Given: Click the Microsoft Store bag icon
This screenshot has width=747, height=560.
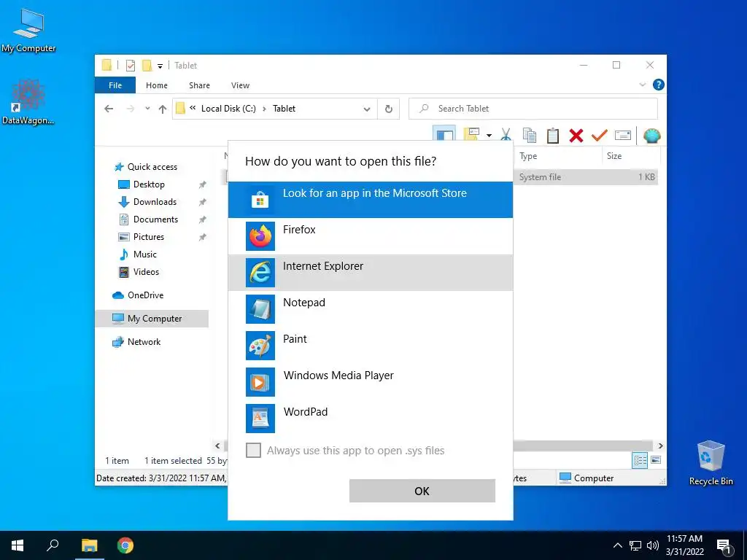Looking at the screenshot, I should click(260, 199).
